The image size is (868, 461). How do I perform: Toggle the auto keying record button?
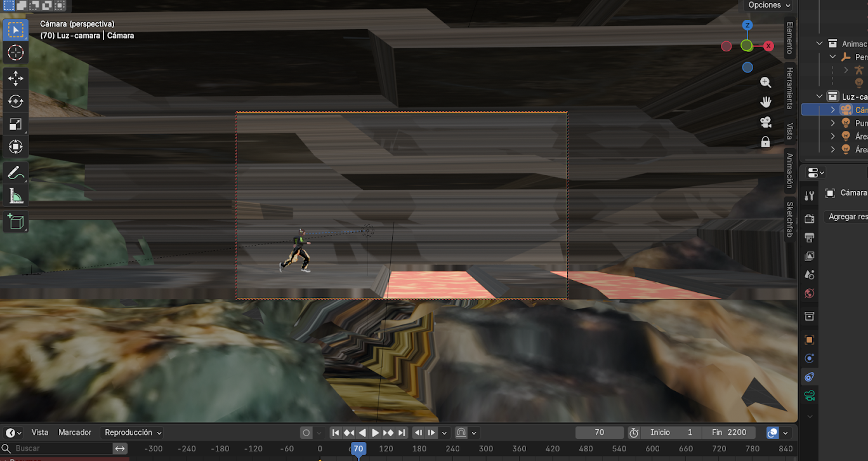point(306,433)
